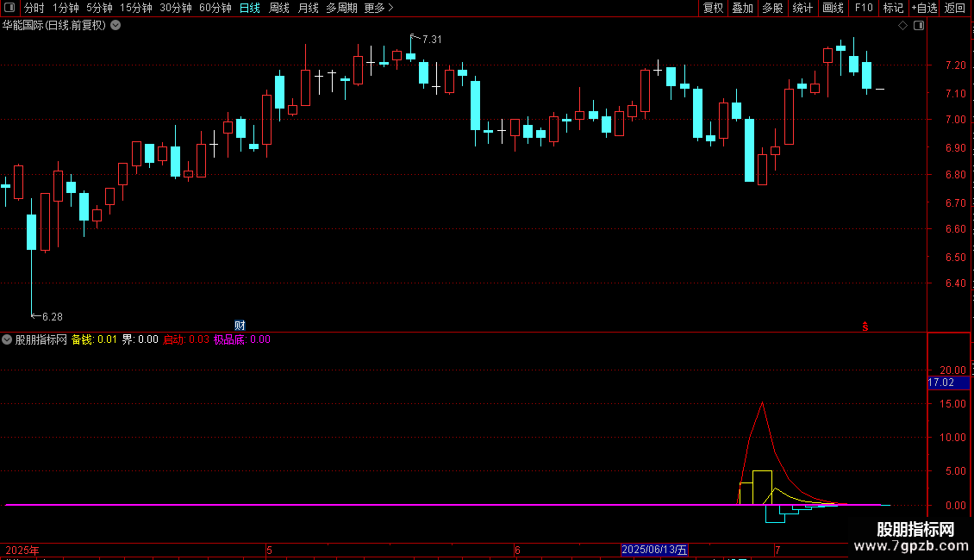Viewport: 974px width, 560px height.
Task: Click the 复权 button
Action: coord(713,8)
